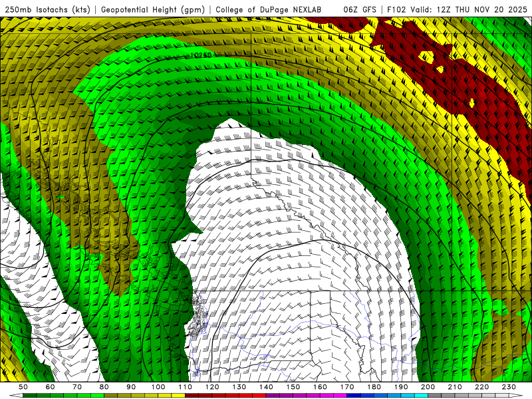Click the 210 value on the color scale
532x399 pixels.
(x=455, y=387)
